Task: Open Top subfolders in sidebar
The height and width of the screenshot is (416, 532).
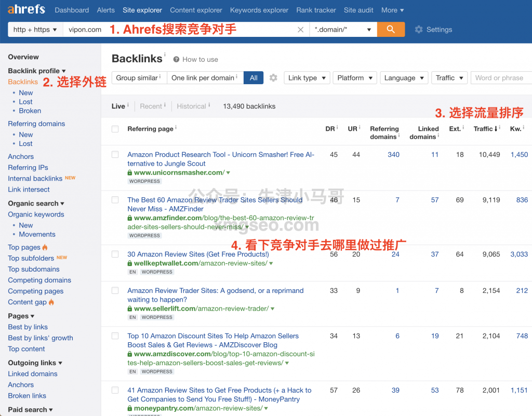Action: point(31,258)
